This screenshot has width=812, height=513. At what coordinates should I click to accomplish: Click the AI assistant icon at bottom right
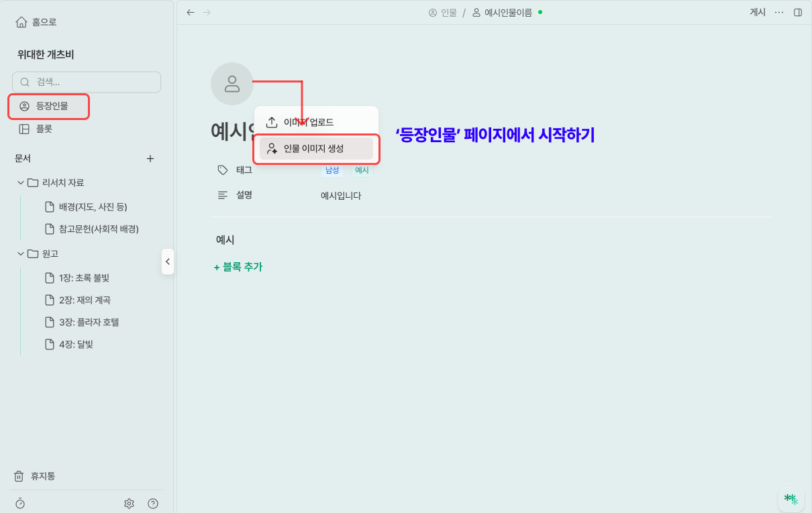(791, 499)
